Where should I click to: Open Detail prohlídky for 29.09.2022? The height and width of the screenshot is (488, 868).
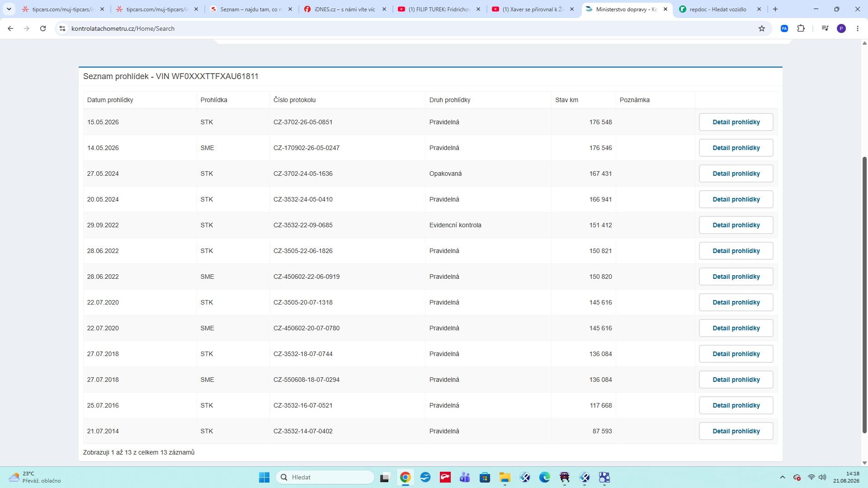(736, 225)
